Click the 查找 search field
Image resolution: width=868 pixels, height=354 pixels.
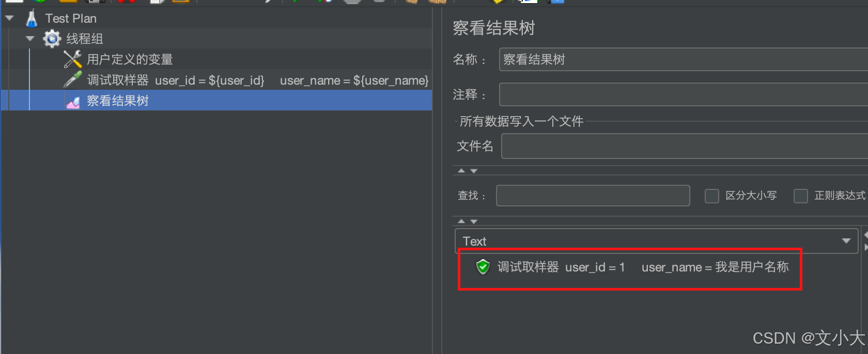click(593, 196)
